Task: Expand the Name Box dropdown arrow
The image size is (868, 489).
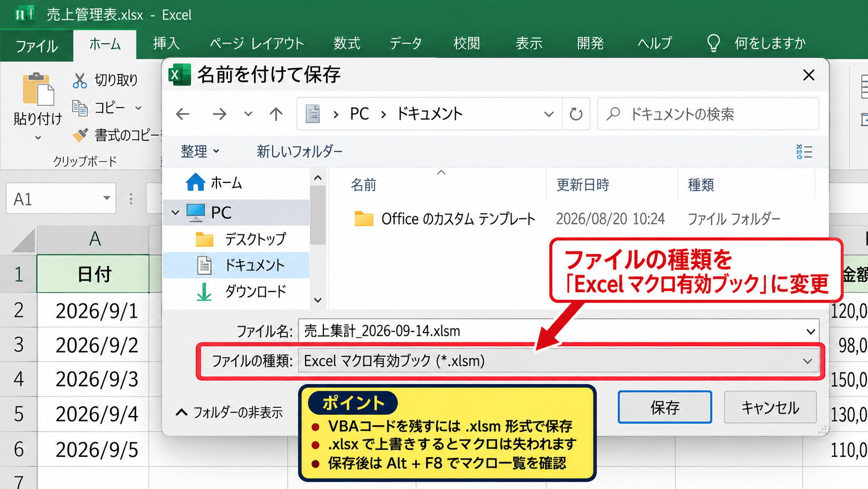Action: click(x=106, y=199)
